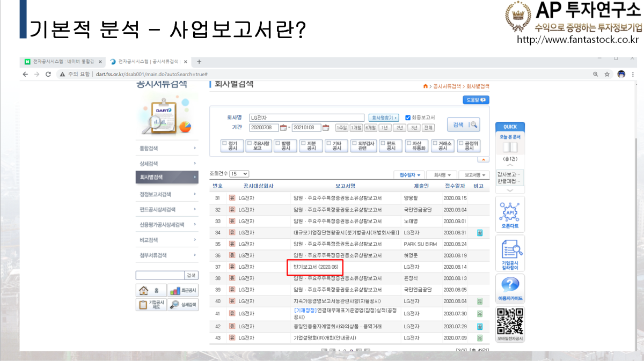This screenshot has width=644, height=361.
Task: Open 펀드공시상세검색 in the sidebar
Action: 167,209
